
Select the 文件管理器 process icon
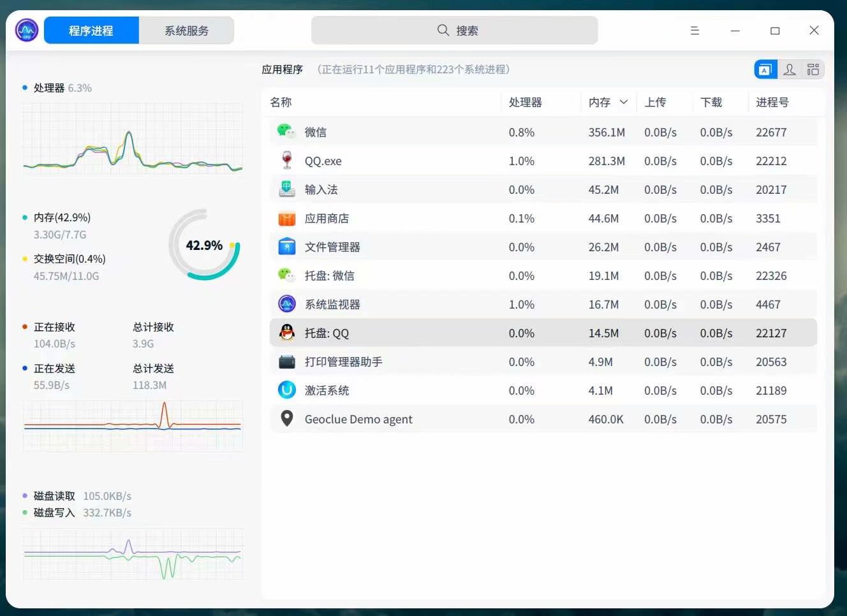[x=287, y=247]
